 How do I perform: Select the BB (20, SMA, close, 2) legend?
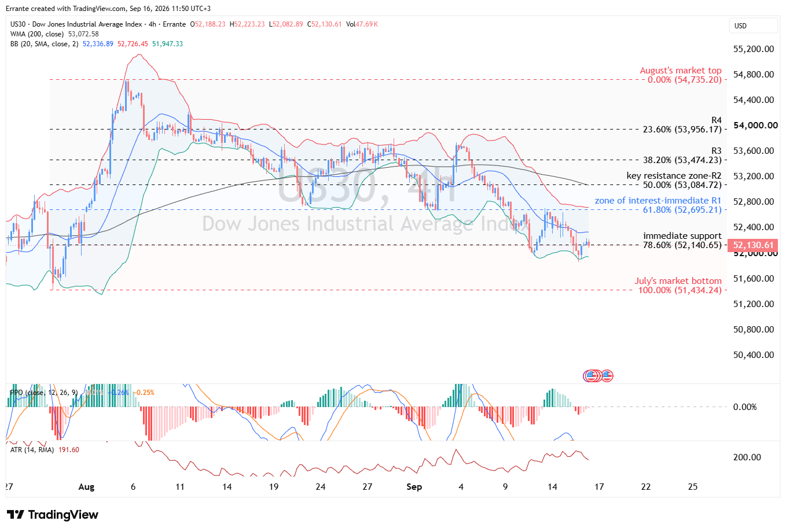coord(97,44)
